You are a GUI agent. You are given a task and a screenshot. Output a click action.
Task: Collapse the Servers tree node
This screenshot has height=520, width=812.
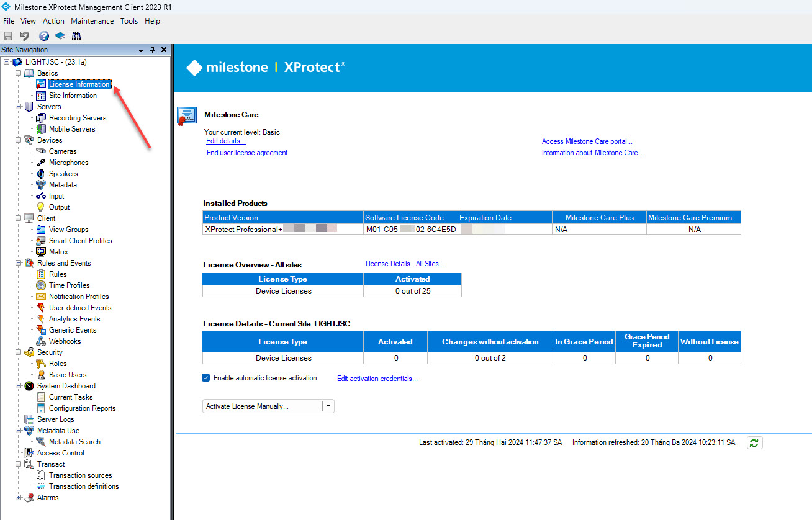(x=19, y=107)
